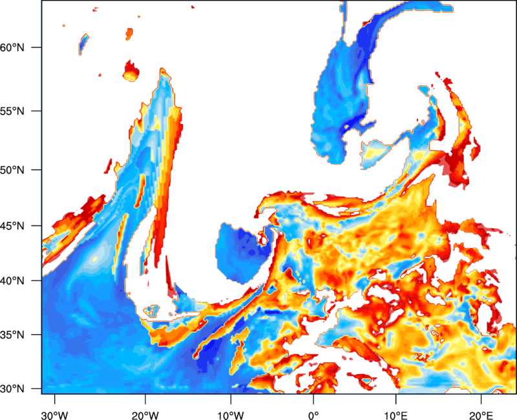Click the 45°N latitude label
The height and width of the screenshot is (420, 517).
point(12,226)
